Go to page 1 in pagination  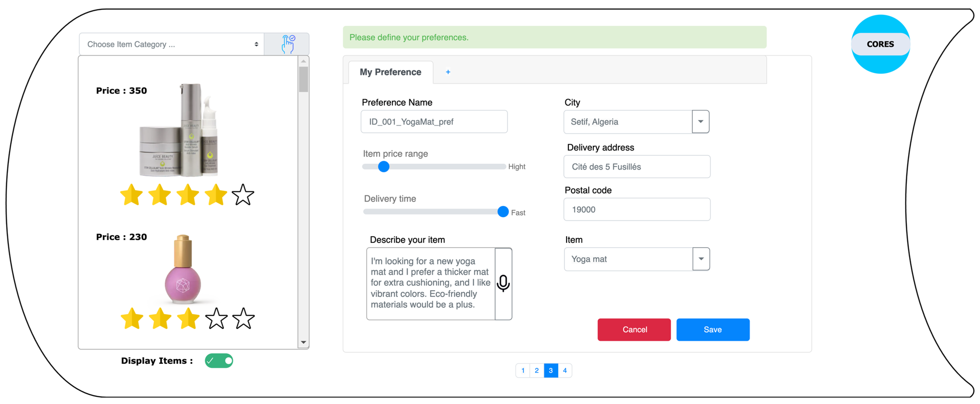[523, 370]
